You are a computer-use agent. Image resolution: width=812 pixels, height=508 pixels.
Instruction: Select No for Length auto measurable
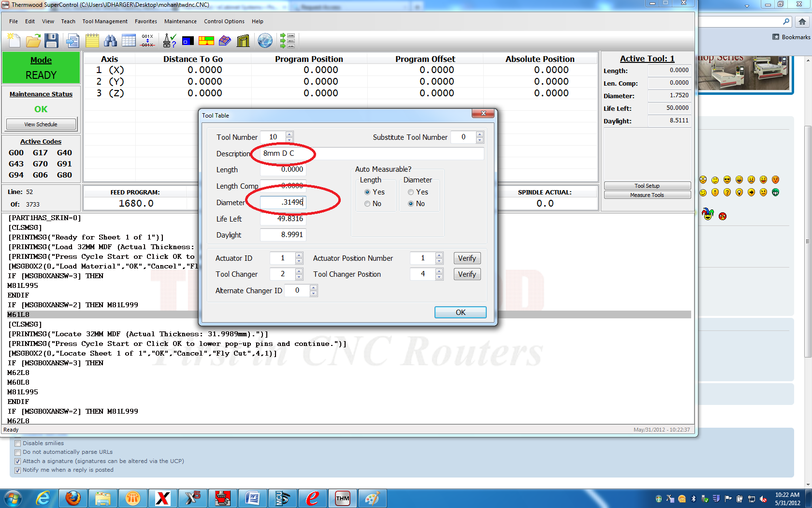click(x=367, y=204)
